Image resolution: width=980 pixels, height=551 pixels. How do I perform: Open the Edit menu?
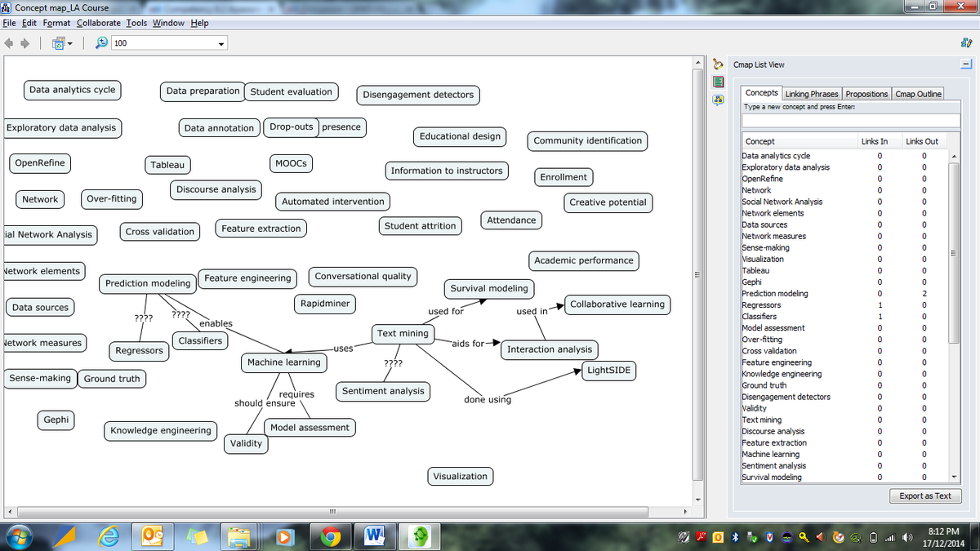pos(29,23)
